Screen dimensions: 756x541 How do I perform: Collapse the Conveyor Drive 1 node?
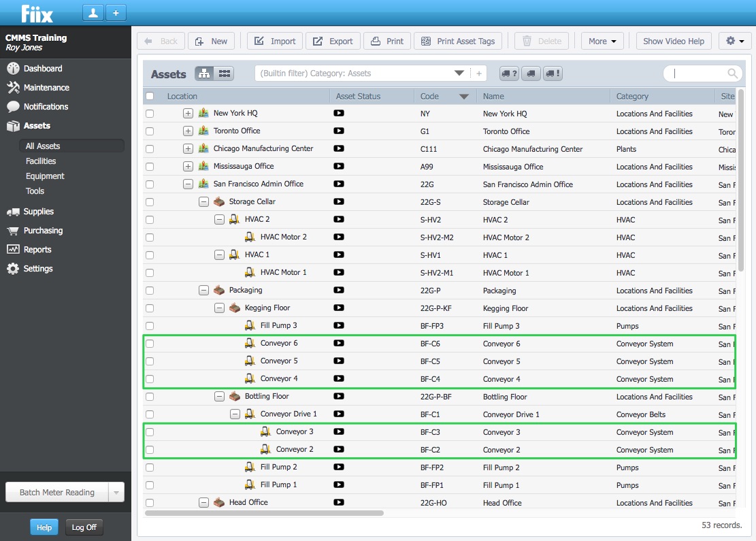point(235,414)
